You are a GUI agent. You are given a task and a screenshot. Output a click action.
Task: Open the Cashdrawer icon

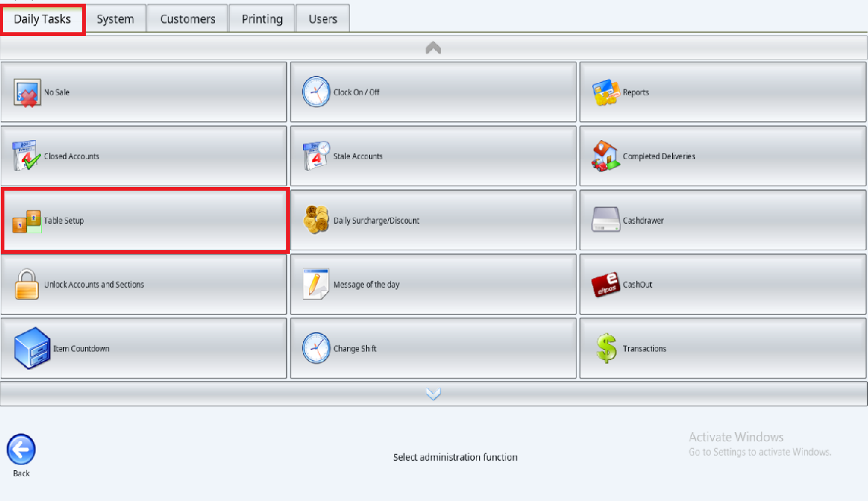[x=606, y=220]
